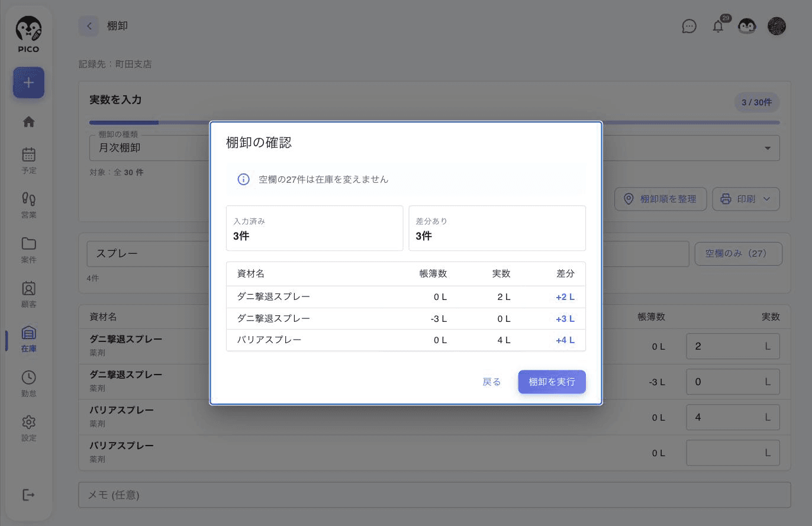
Task: Open 設定 gear in the sidebar
Action: tap(28, 428)
